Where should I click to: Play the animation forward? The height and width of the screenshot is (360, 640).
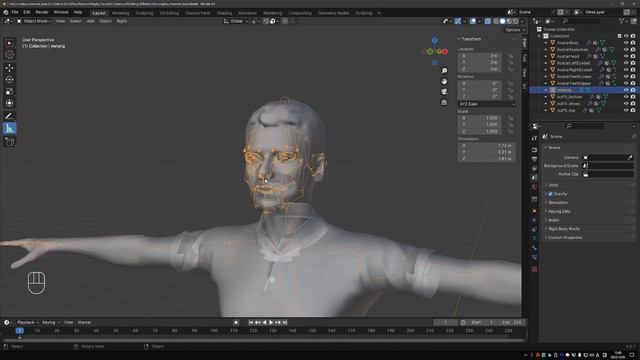[271, 322]
